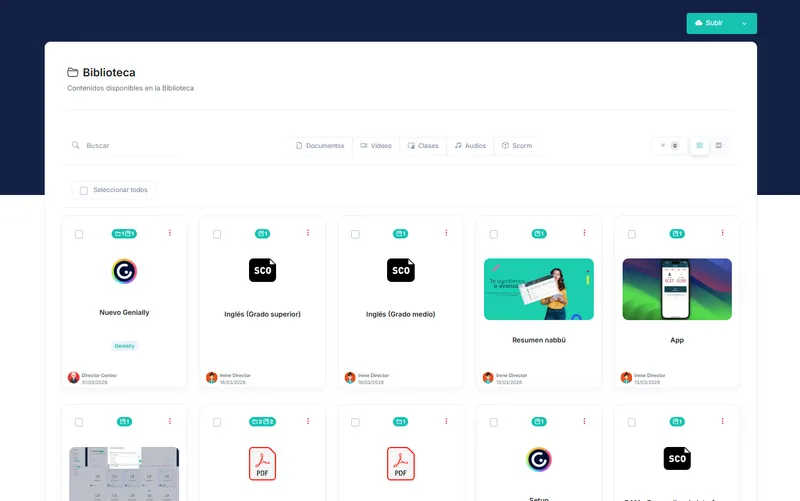This screenshot has height=501, width=800.
Task: Tick the Seleccionar todos checkbox
Action: click(84, 190)
